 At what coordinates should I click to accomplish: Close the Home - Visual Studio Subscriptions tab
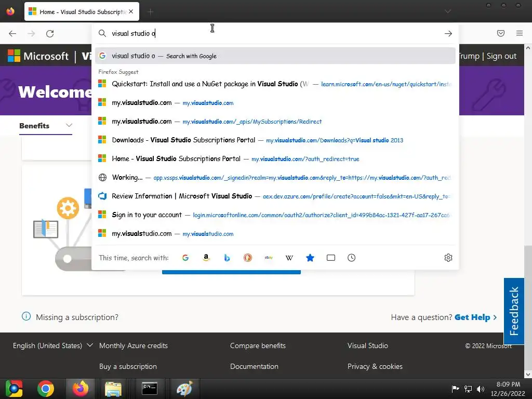click(131, 11)
